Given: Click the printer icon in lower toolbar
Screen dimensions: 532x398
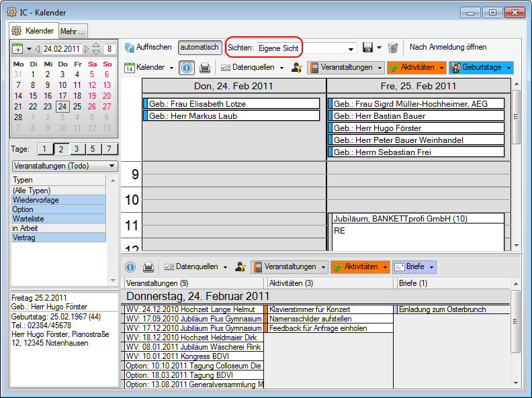Looking at the screenshot, I should [x=148, y=267].
